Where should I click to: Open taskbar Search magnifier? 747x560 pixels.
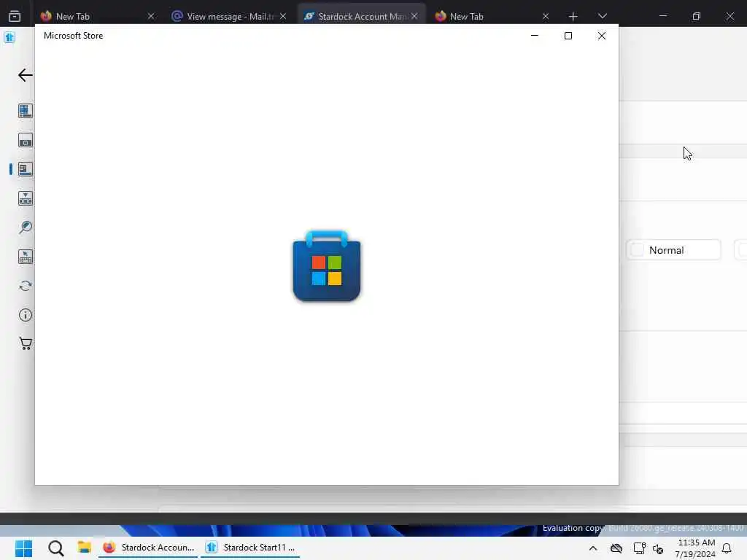point(55,548)
